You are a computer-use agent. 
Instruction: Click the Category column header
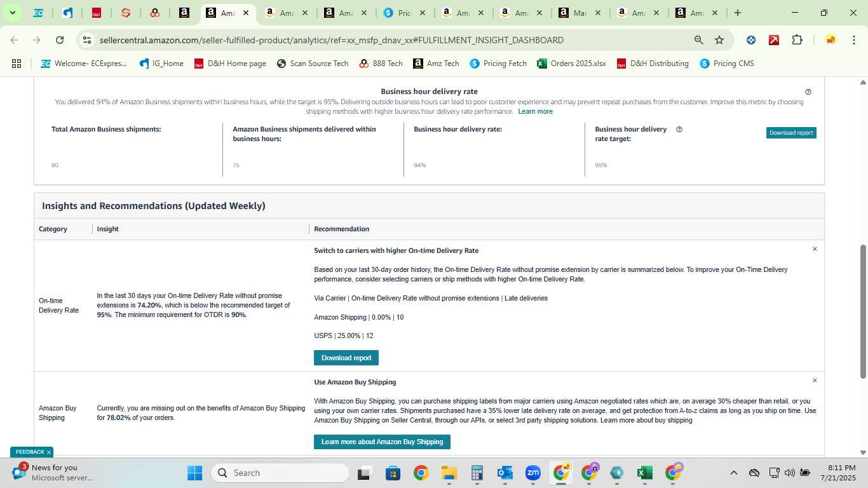53,229
